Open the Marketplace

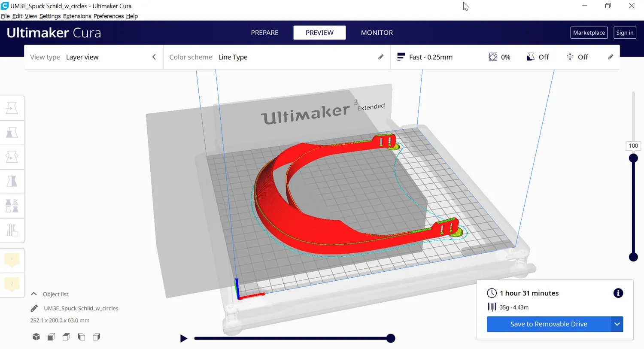[x=589, y=33]
